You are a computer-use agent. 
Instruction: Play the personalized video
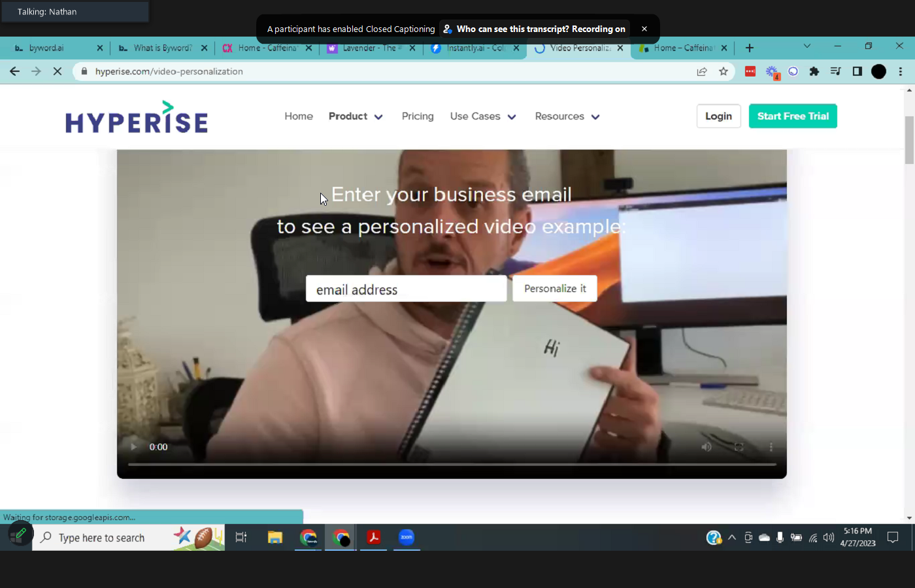click(x=134, y=447)
